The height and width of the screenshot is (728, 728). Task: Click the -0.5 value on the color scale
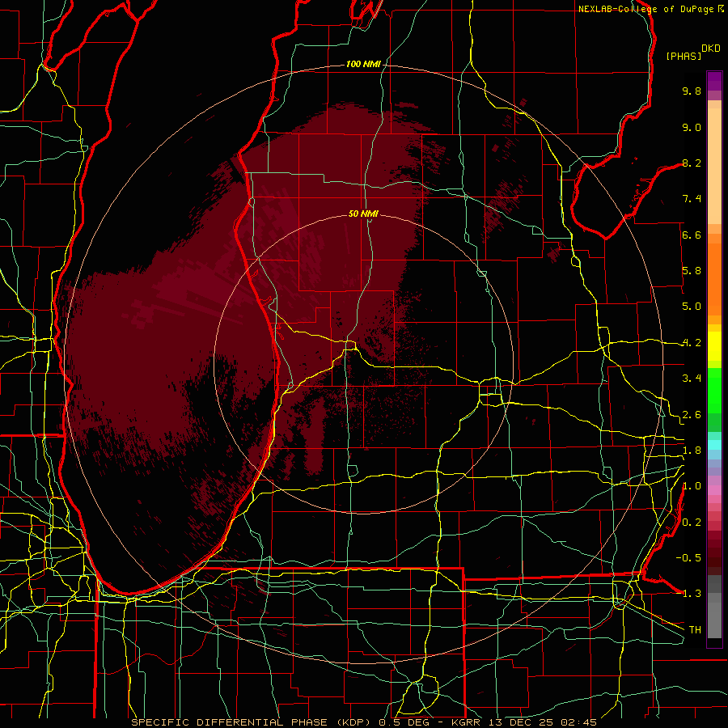(689, 558)
